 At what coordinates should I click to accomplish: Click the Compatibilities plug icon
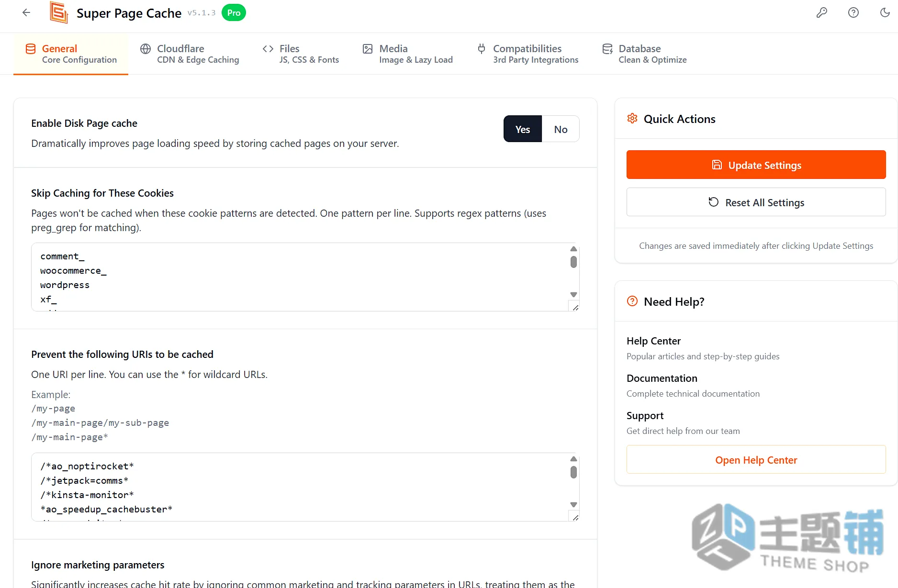click(x=482, y=49)
